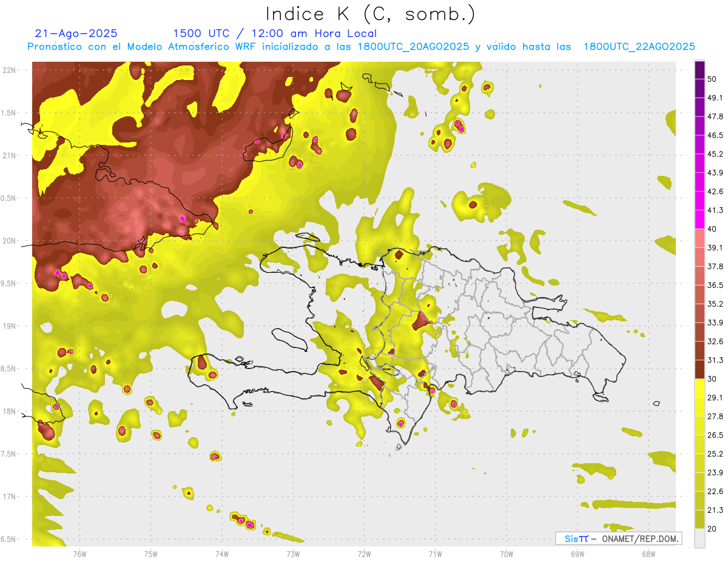Click the map title 'Indice K (C, somb.)'
Screen dimensions: 728x562
pyautogui.click(x=371, y=13)
